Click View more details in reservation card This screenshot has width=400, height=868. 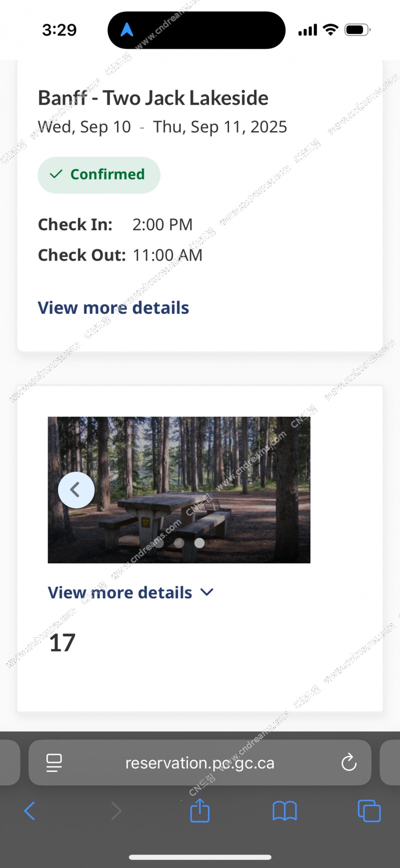(x=113, y=308)
